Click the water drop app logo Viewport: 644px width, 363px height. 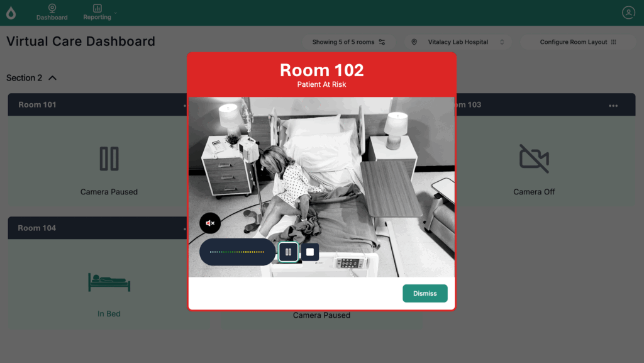(11, 13)
